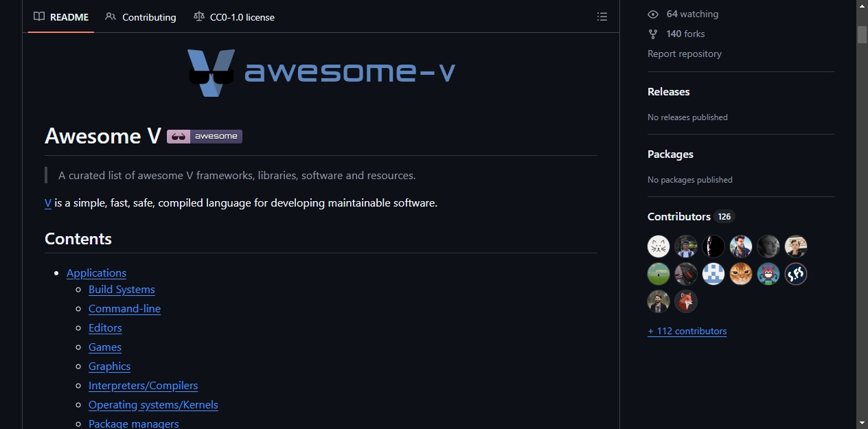Click the eye icon beside watching
Screen dimensions: 868x429
[x=653, y=14]
